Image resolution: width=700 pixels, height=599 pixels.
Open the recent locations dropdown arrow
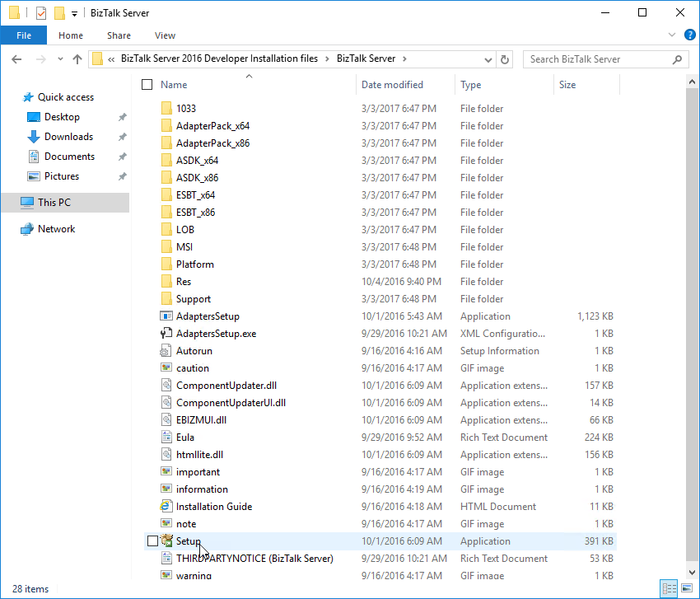(60, 59)
